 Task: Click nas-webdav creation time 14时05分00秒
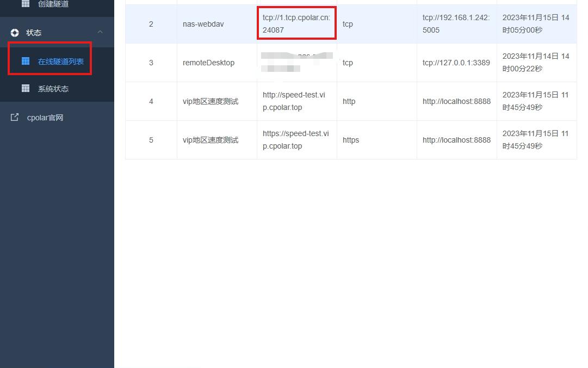point(536,23)
